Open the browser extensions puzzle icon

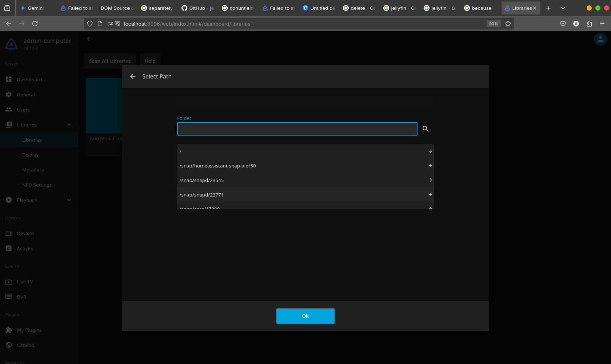[589, 24]
